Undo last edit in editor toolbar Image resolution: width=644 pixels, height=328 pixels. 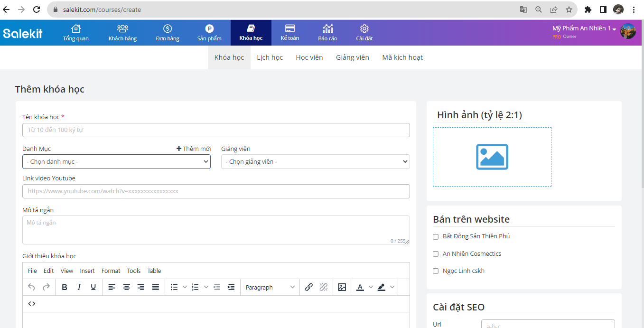click(32, 287)
